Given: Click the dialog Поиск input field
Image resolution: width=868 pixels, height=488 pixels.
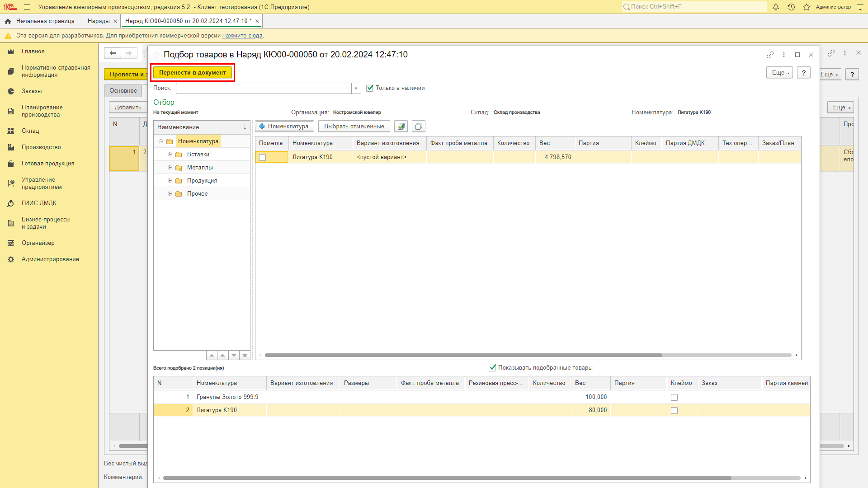Looking at the screenshot, I should [x=264, y=89].
